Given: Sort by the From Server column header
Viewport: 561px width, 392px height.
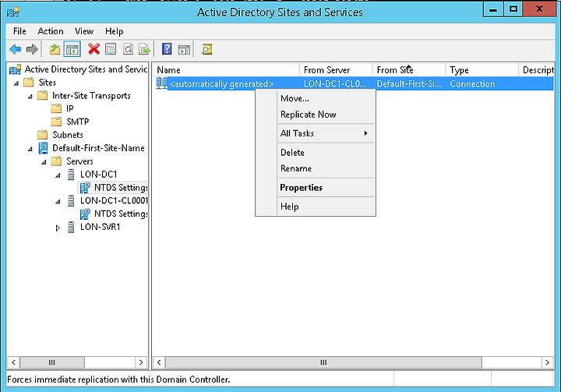Looking at the screenshot, I should pos(337,70).
